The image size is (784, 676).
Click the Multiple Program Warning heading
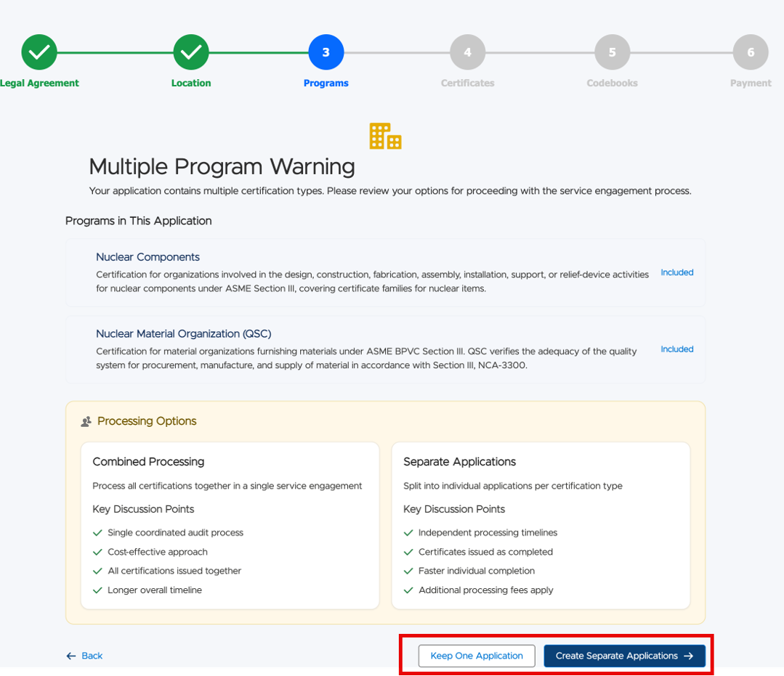pos(222,166)
